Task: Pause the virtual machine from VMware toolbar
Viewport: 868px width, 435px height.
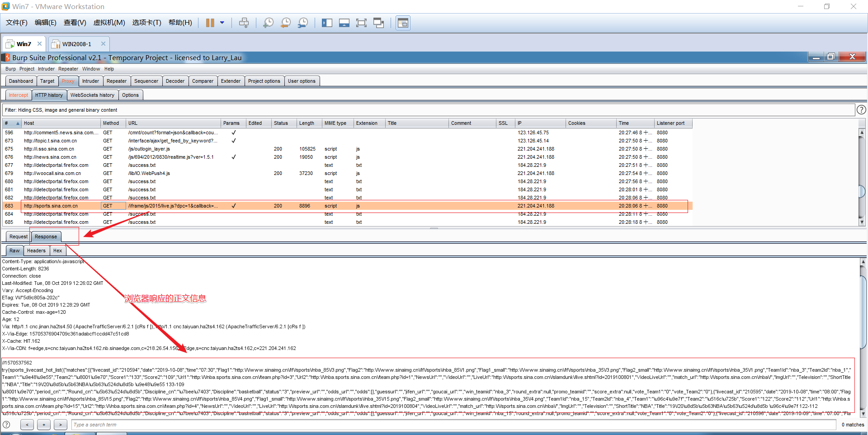Action: 210,23
